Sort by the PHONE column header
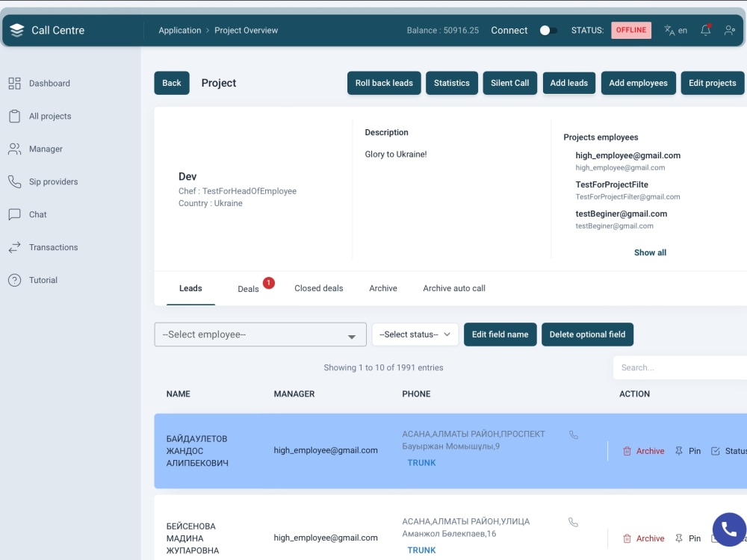Viewport: 747px width, 560px height. pyautogui.click(x=416, y=393)
